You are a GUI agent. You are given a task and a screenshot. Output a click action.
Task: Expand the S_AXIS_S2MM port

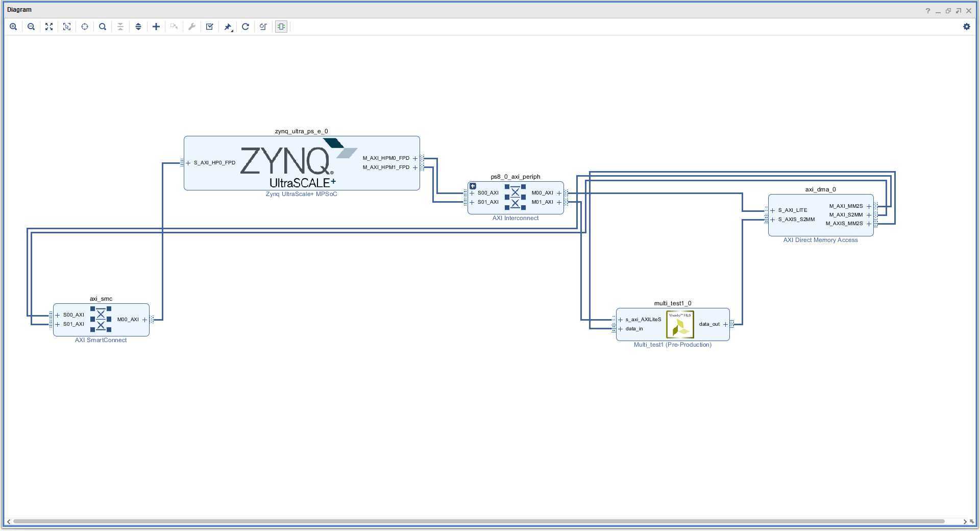click(x=773, y=220)
